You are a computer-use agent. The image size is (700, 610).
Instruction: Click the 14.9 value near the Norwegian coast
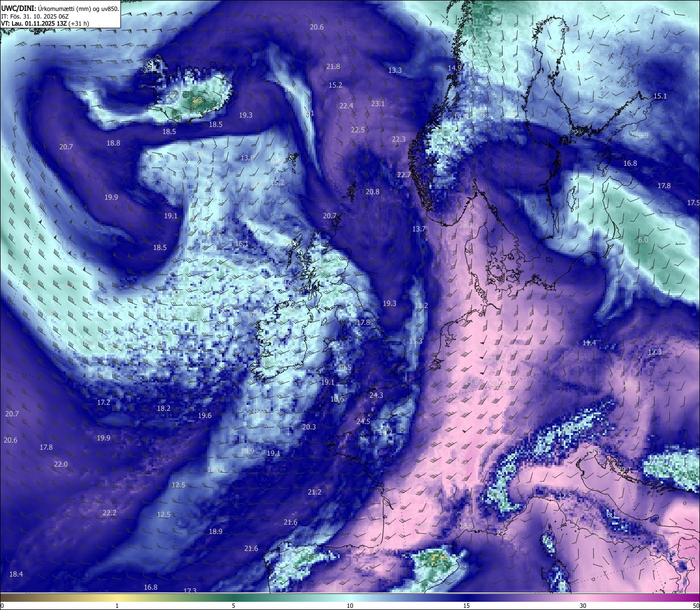[x=454, y=68]
